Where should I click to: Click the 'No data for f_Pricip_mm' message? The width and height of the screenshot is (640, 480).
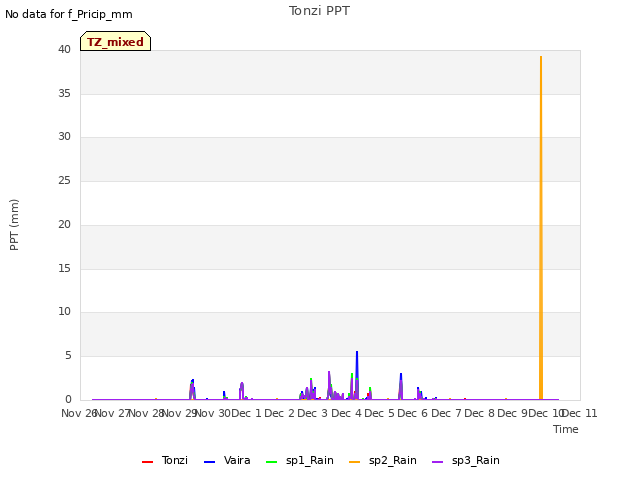pyautogui.click(x=69, y=14)
